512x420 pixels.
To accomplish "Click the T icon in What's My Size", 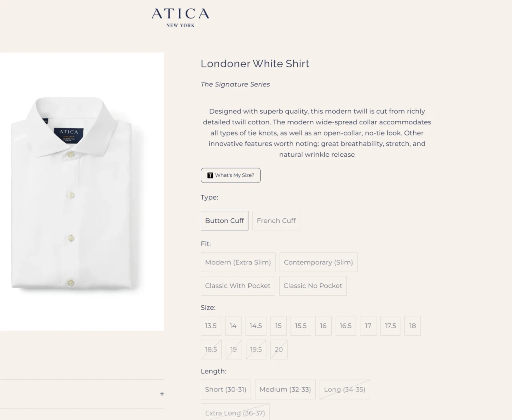I will [210, 175].
